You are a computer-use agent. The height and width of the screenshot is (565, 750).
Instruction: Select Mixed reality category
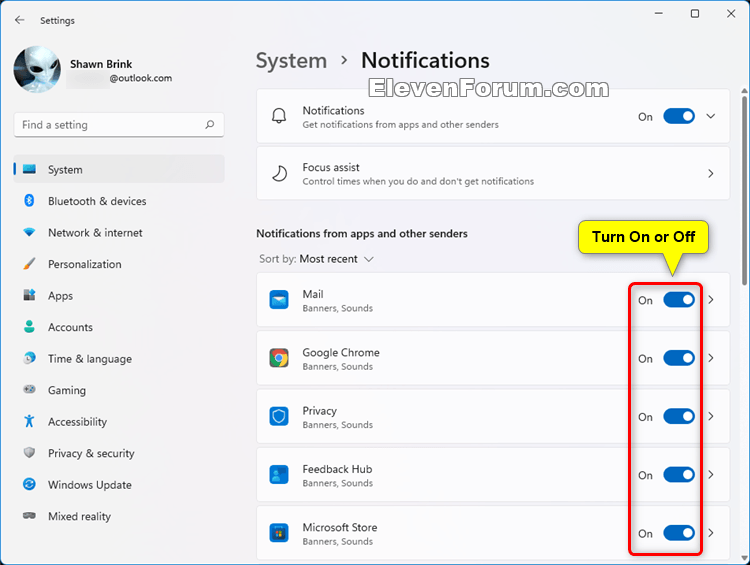[119, 517]
